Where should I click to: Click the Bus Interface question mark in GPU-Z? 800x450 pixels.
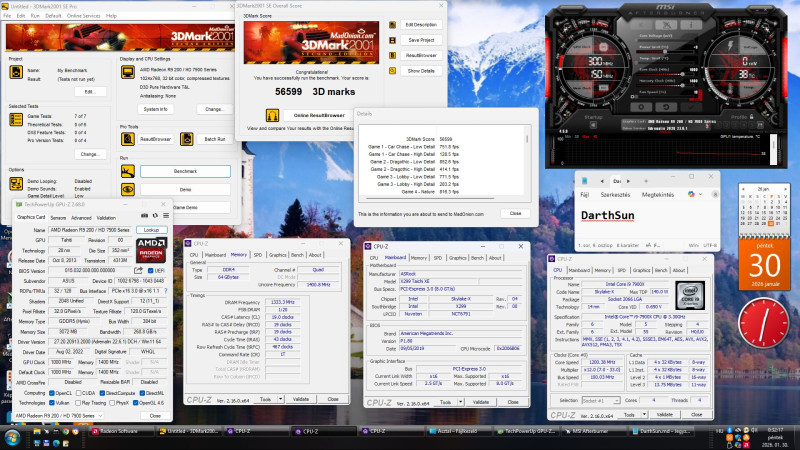pos(166,291)
